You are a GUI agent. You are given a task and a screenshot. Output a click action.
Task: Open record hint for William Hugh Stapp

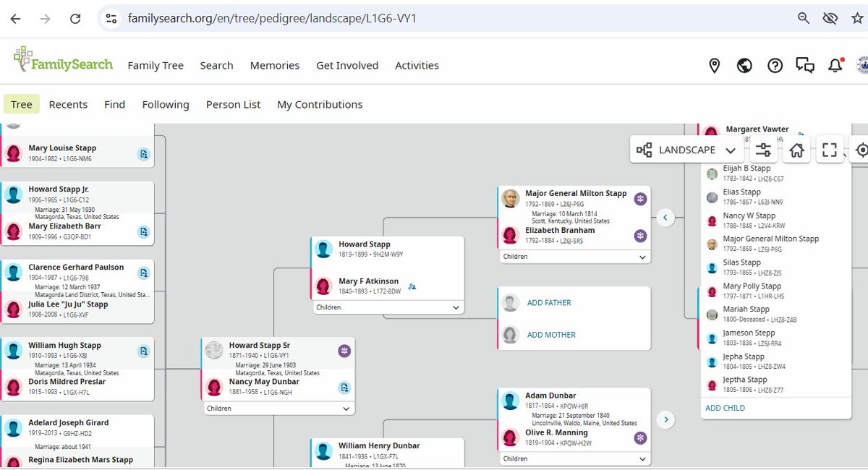coord(144,351)
